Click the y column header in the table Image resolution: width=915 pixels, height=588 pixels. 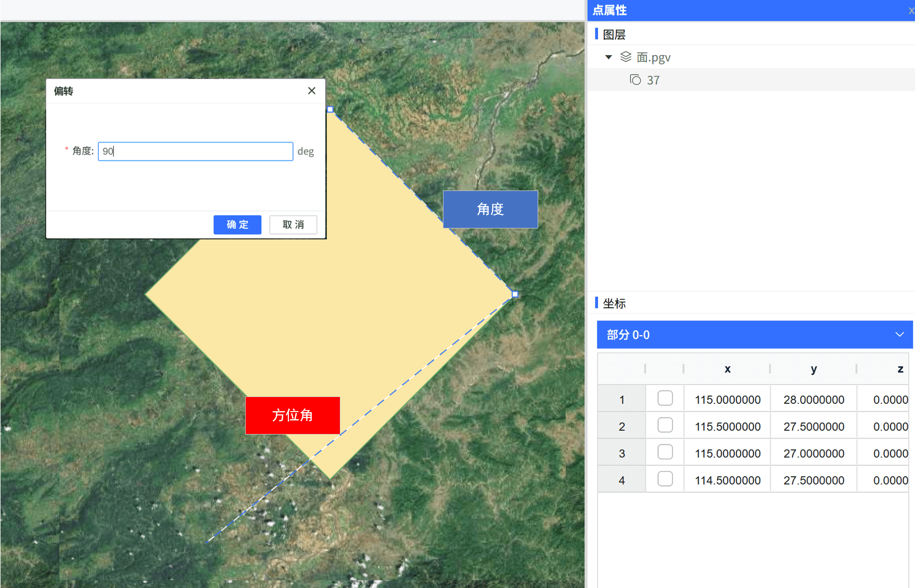click(x=814, y=369)
